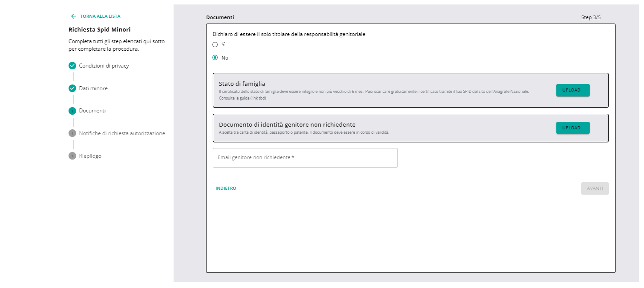644x288 pixels.
Task: Upload Documento di identità genitore non richiedente
Action: coord(573,128)
